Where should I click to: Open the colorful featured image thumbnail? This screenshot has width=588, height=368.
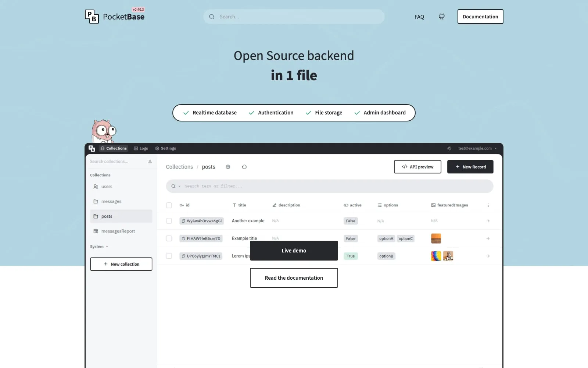click(x=436, y=256)
